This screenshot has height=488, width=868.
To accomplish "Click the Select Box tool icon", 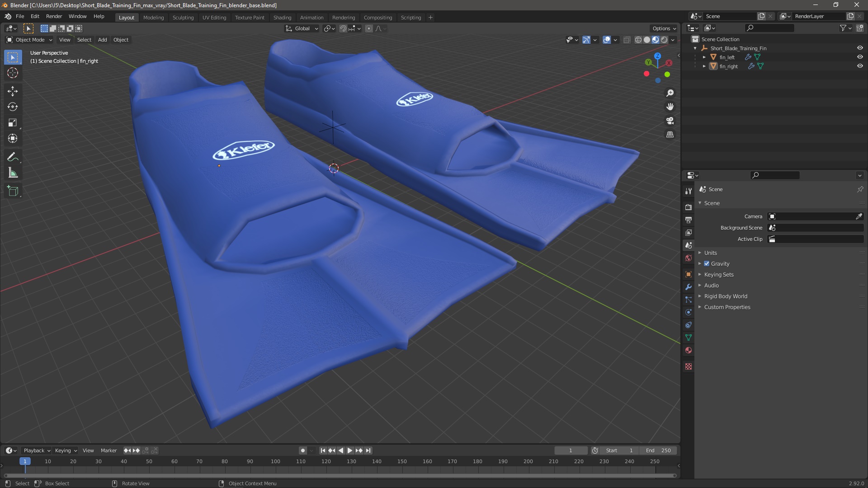I will click(x=13, y=57).
